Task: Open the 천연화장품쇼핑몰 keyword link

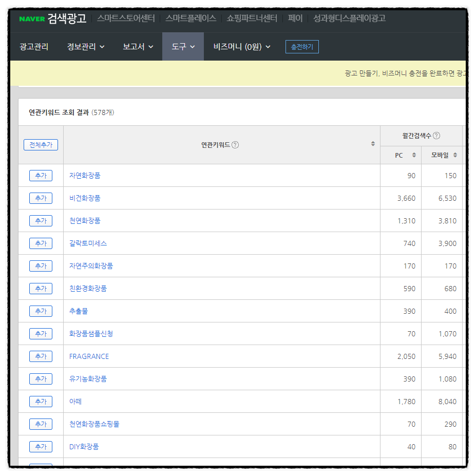Action: [x=94, y=424]
